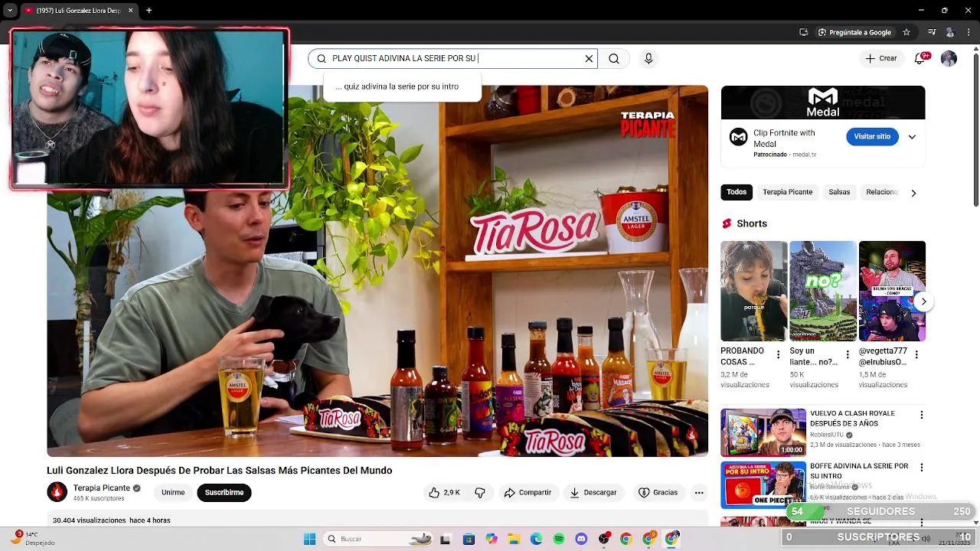Click the main video player
This screenshot has height=551, width=980.
pos(377,271)
